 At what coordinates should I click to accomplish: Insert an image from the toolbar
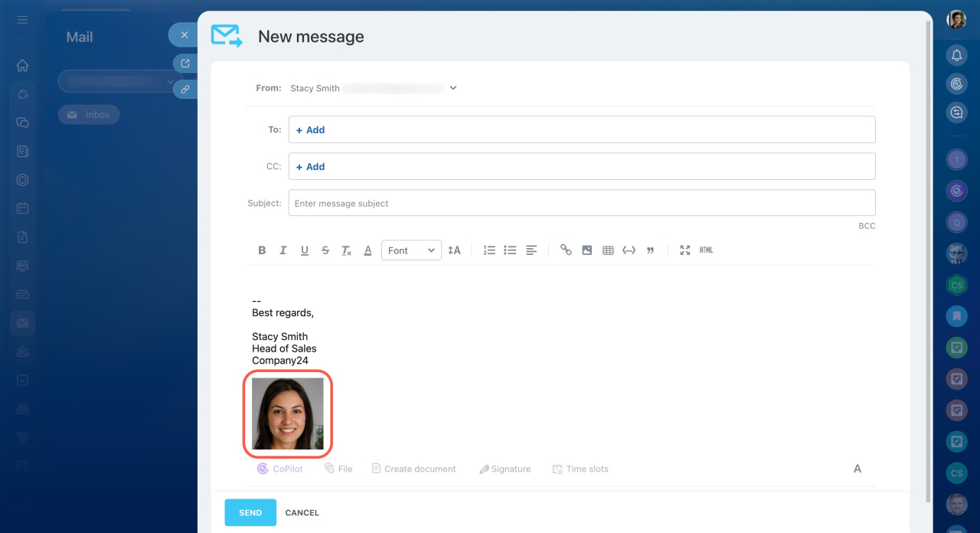tap(587, 250)
